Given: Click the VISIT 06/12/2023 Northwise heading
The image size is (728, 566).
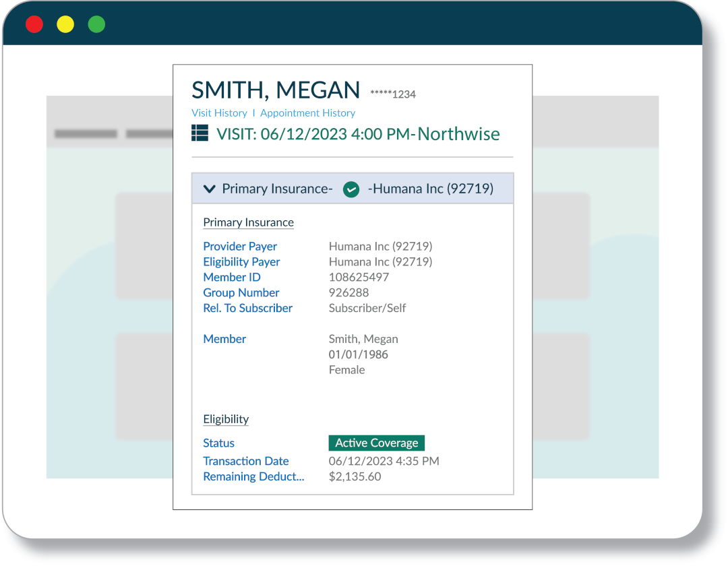Looking at the screenshot, I should click(x=358, y=134).
